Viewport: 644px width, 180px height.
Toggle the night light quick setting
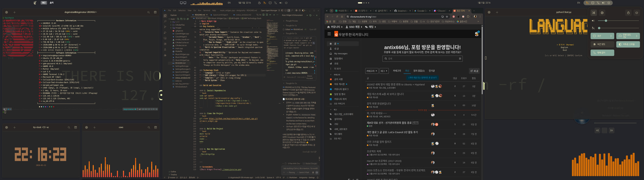pyautogui.click(x=602, y=44)
